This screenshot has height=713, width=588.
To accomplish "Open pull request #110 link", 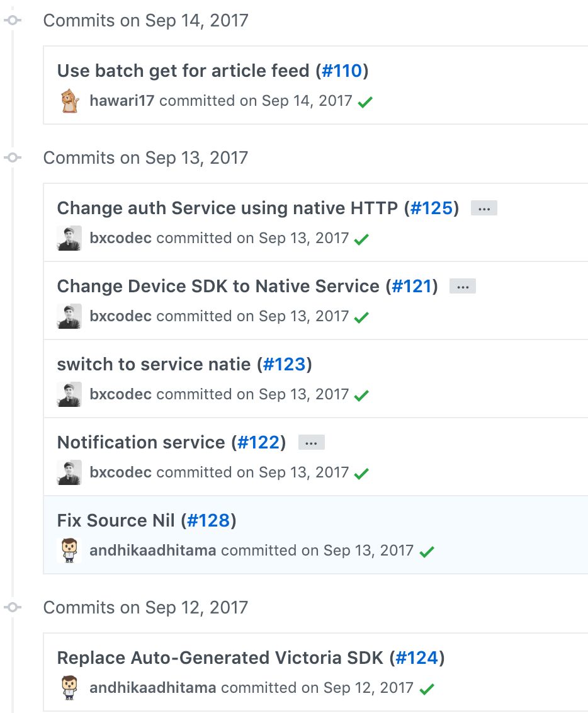I will click(x=342, y=71).
